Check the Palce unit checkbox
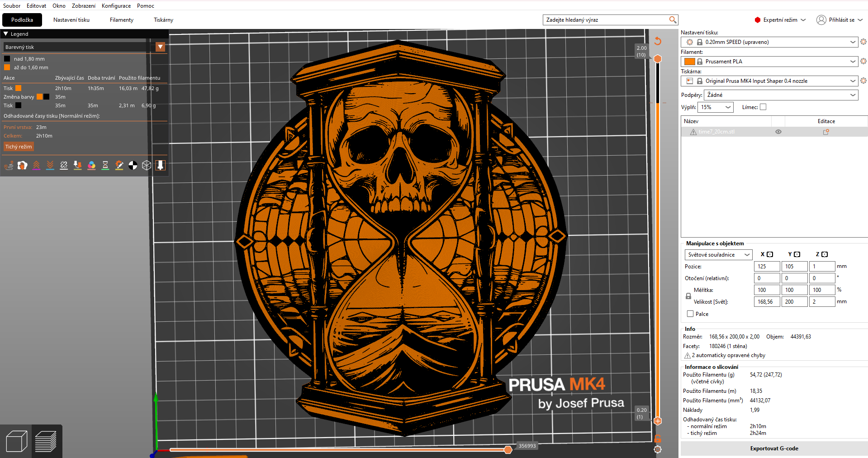Viewport: 868px width, 458px height. click(690, 314)
